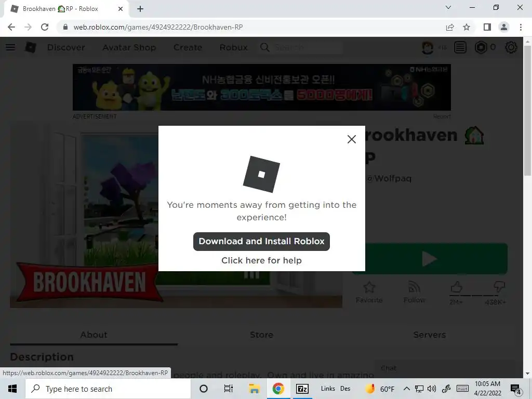Close the Roblox download dialog
The height and width of the screenshot is (399, 532).
352,139
